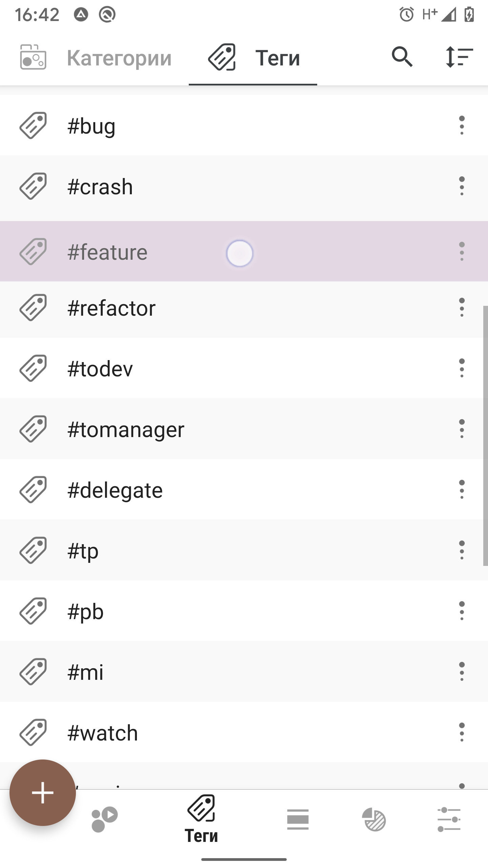The height and width of the screenshot is (868, 488).
Task: Open running activities bottom nav icon
Action: [105, 820]
